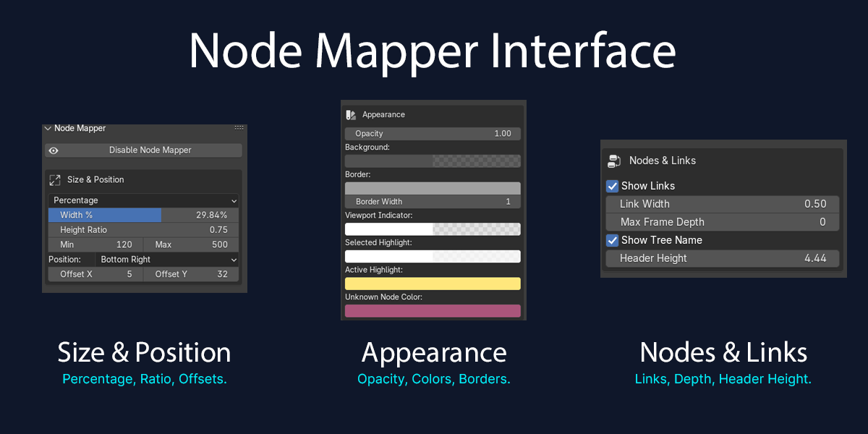Click the Offset Y field
This screenshot has width=868, height=434.
click(x=191, y=274)
